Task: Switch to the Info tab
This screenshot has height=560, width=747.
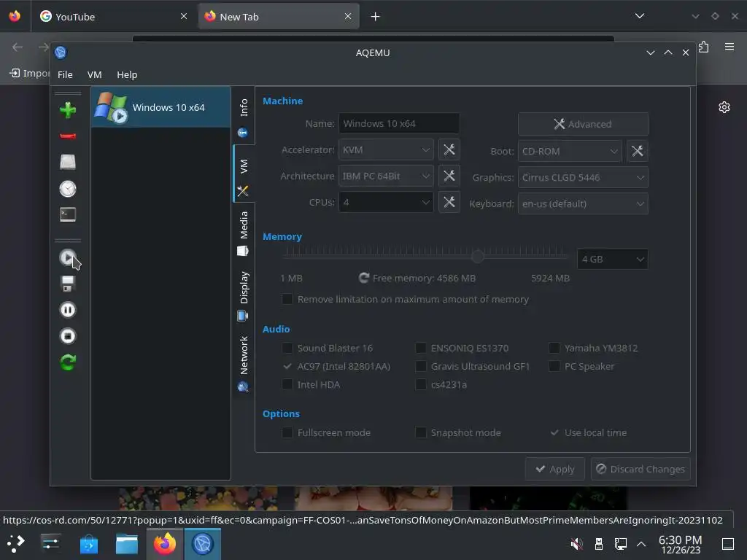Action: click(x=244, y=117)
